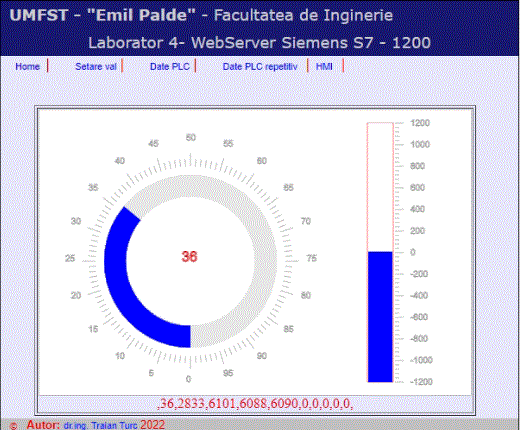Screen dimensions: 520x430
Task: Click the 75 label on the dial
Action: (311, 258)
